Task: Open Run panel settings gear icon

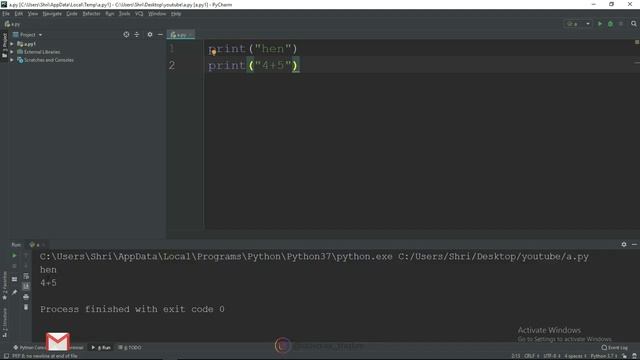Action: [624, 244]
